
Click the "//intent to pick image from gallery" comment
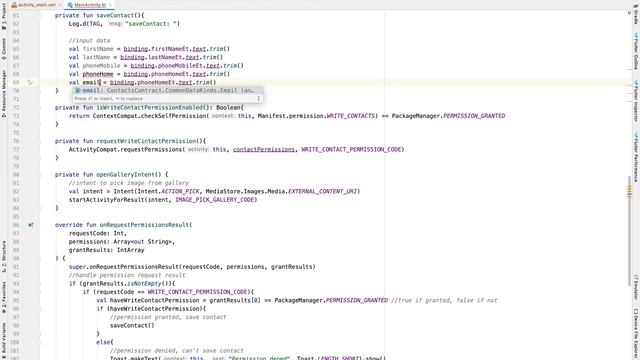(x=129, y=183)
